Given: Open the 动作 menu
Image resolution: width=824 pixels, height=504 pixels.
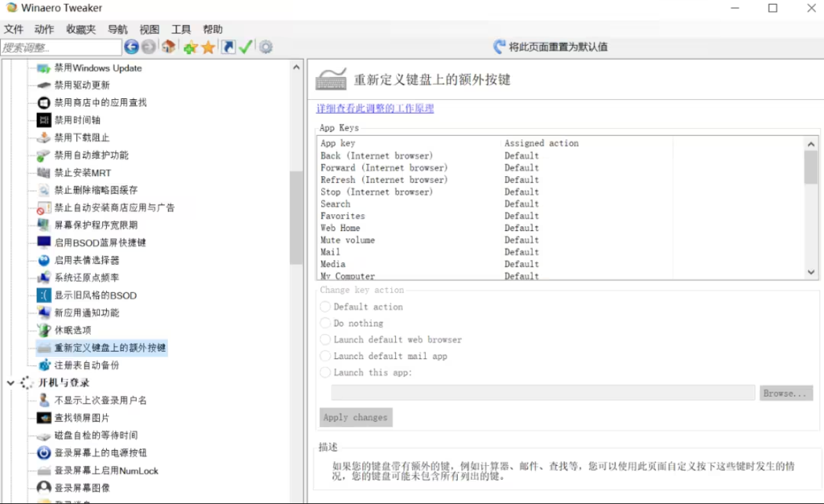Looking at the screenshot, I should [x=44, y=29].
